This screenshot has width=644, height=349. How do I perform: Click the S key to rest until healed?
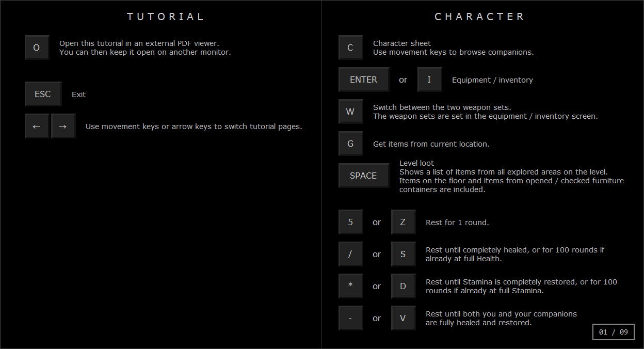[403, 254]
